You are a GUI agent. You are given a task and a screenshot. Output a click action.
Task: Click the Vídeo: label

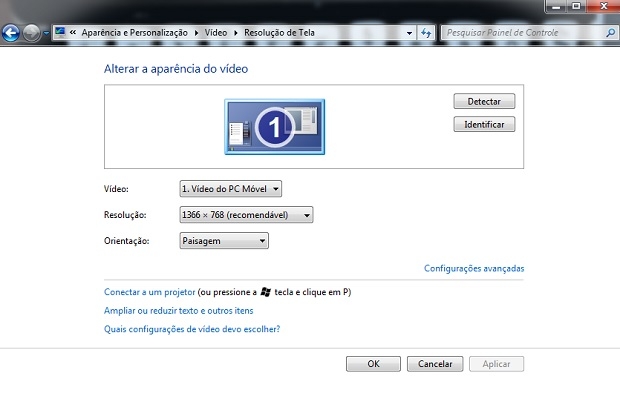(116, 189)
